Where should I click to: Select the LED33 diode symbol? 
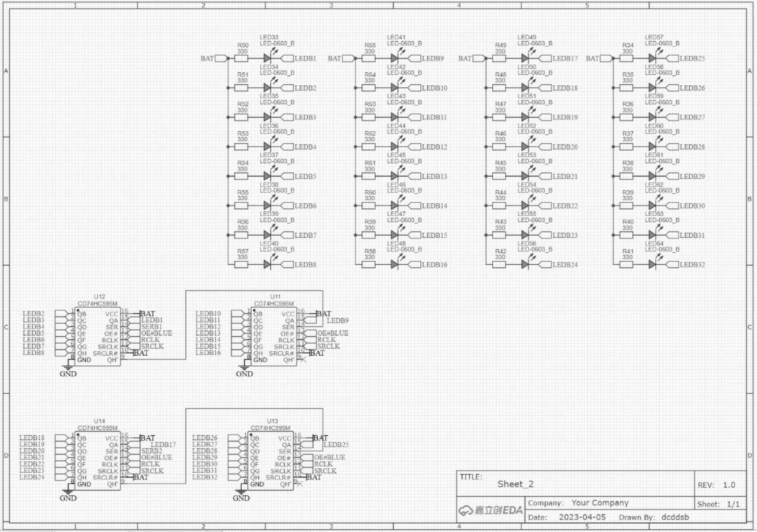(267, 58)
